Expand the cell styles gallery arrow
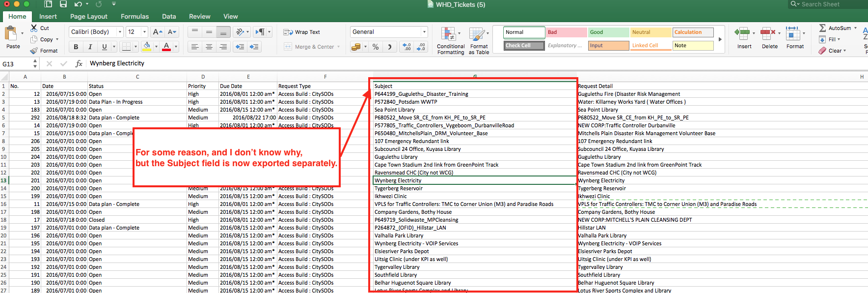Image resolution: width=868 pixels, height=293 pixels. pos(720,39)
